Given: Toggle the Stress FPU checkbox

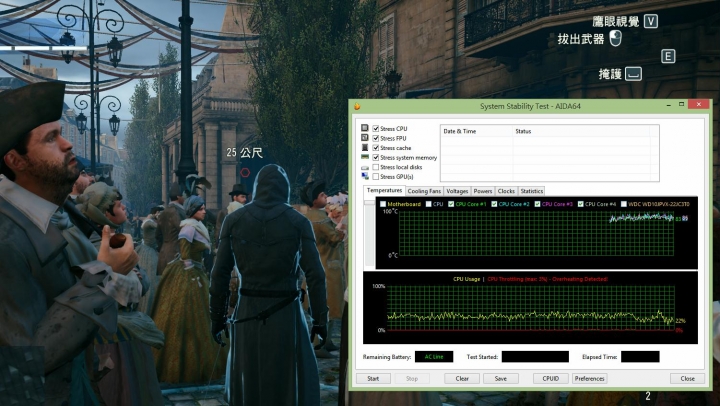Looking at the screenshot, I should (376, 138).
